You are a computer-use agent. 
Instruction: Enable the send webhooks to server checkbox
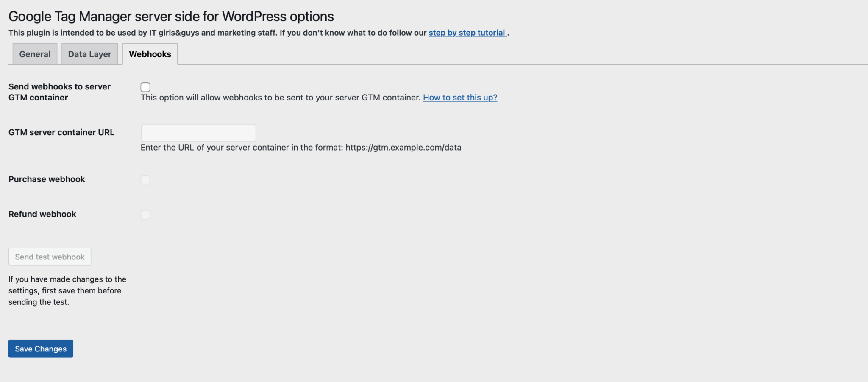145,87
